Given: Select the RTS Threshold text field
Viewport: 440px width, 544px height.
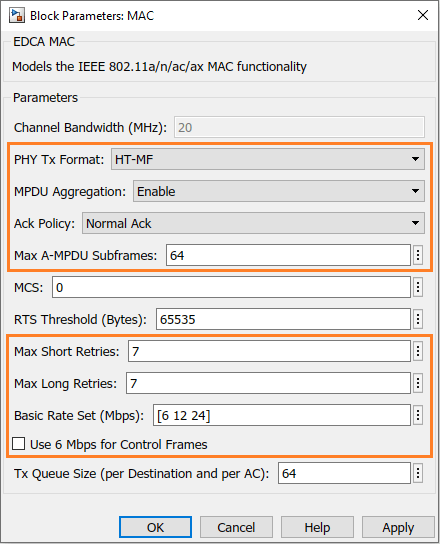Looking at the screenshot, I should coord(283,319).
